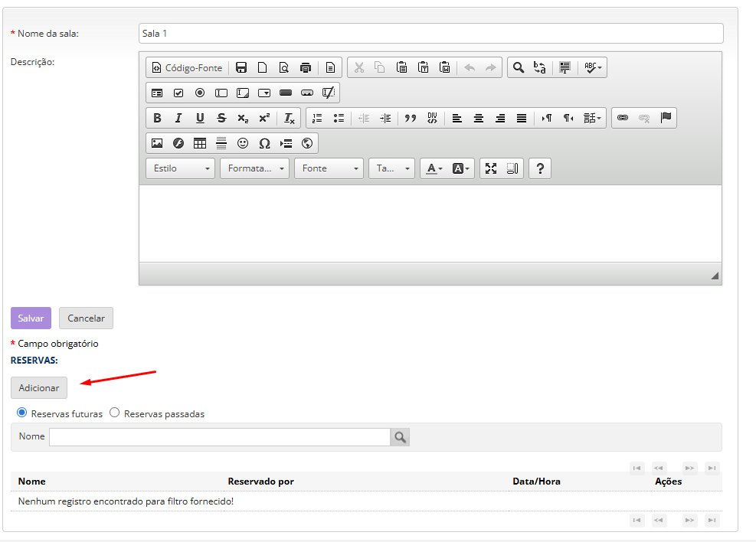Toggle bold formatting
This screenshot has width=756, height=542.
pyautogui.click(x=157, y=118)
